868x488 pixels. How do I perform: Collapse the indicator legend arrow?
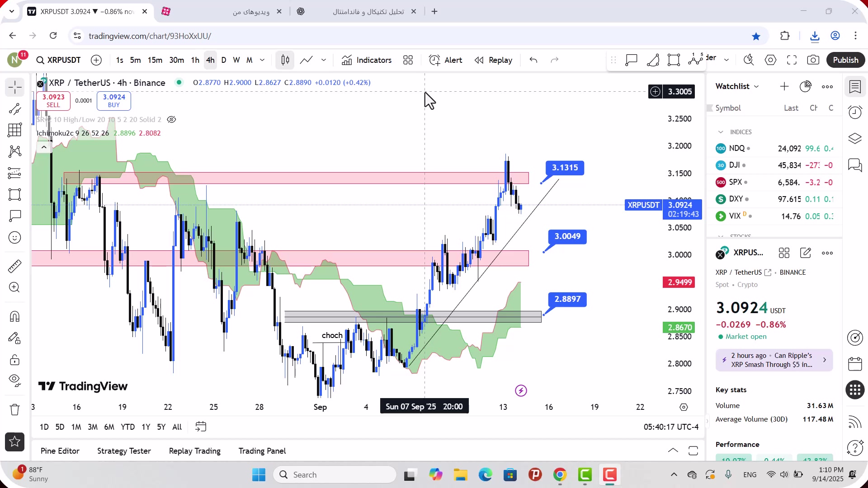click(x=44, y=147)
